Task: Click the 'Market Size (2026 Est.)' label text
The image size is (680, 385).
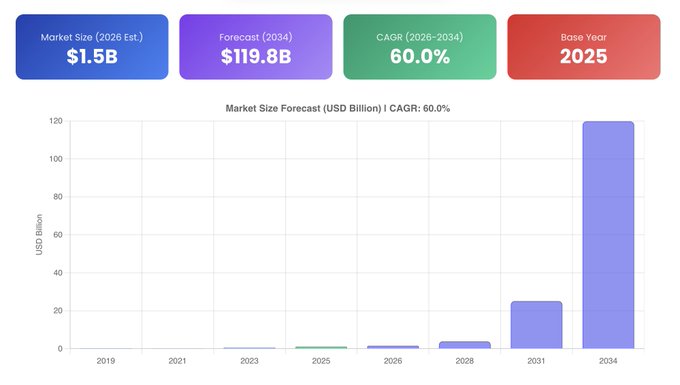Action: pyautogui.click(x=92, y=37)
